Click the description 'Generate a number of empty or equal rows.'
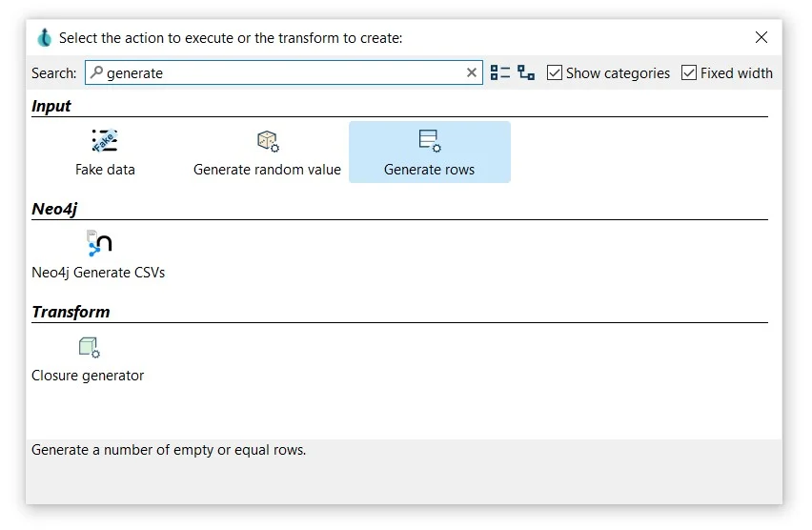812x530 pixels. point(169,450)
